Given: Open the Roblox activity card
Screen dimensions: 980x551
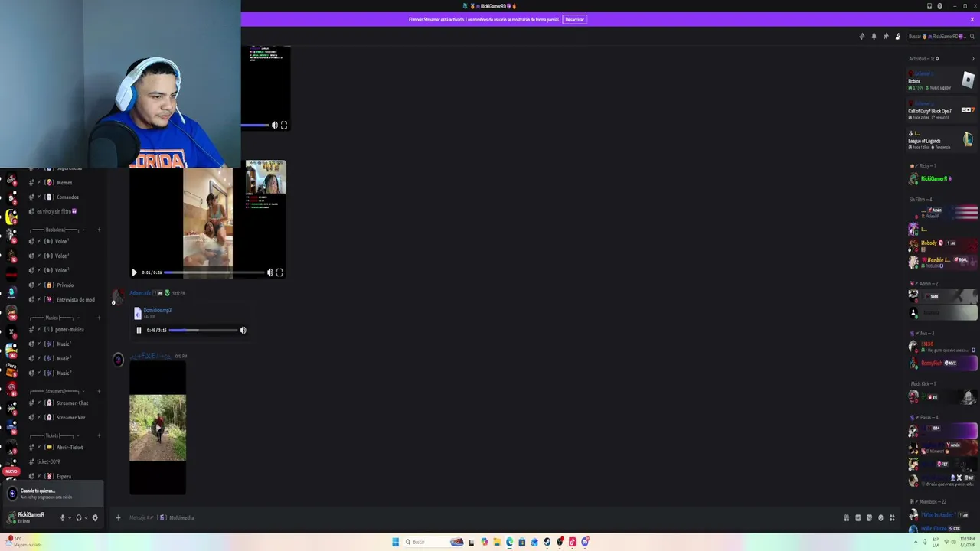Looking at the screenshot, I should (941, 80).
